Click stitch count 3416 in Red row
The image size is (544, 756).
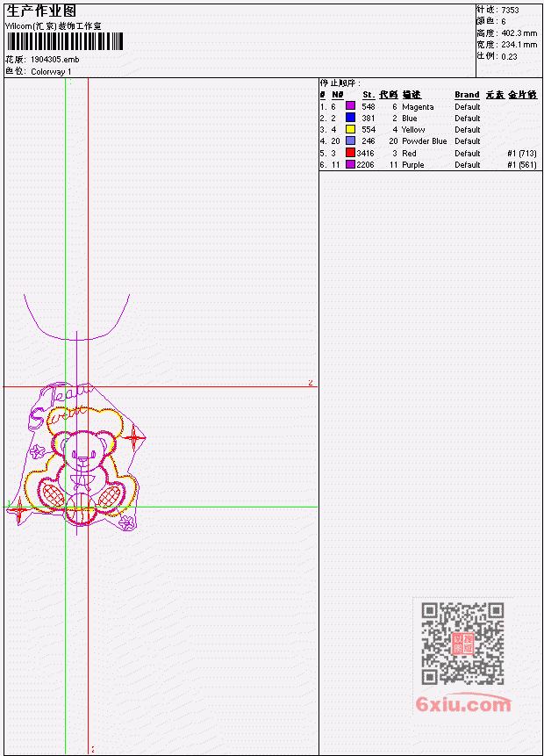[x=365, y=154]
